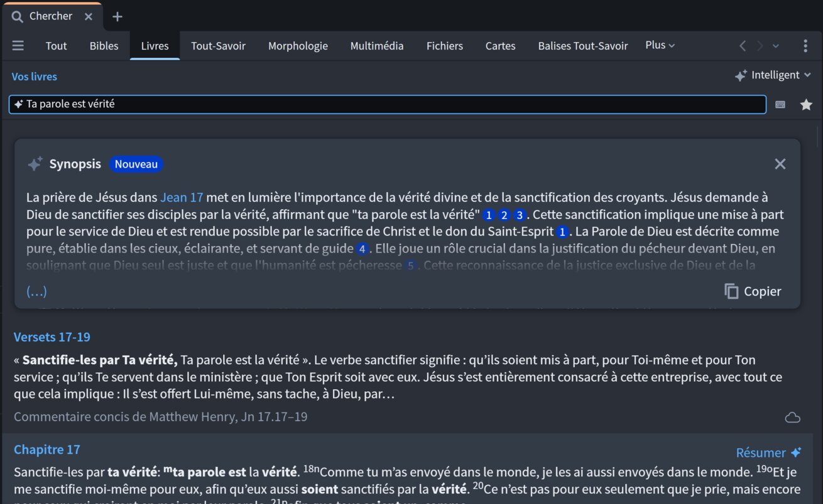Expand the Intelligent search mode dropdown

773,75
